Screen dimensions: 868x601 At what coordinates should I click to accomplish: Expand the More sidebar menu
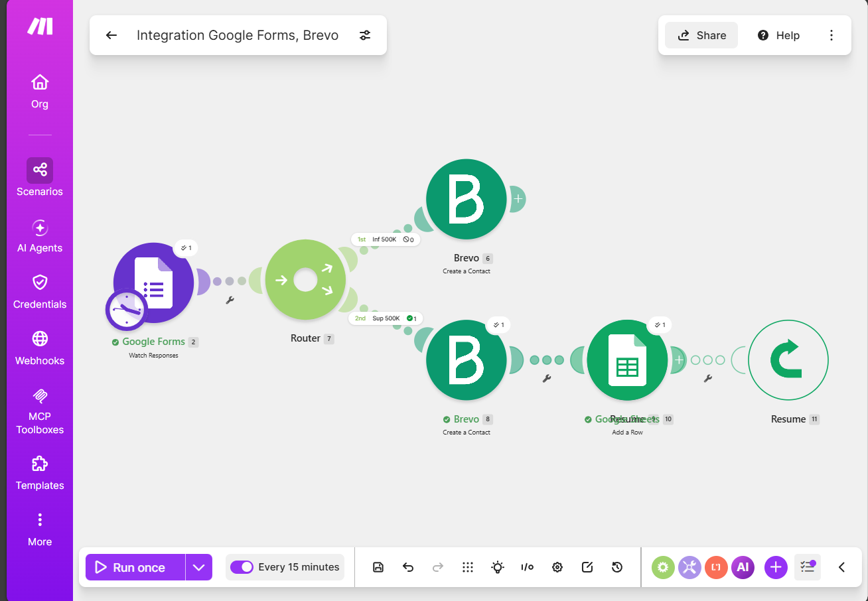(40, 529)
